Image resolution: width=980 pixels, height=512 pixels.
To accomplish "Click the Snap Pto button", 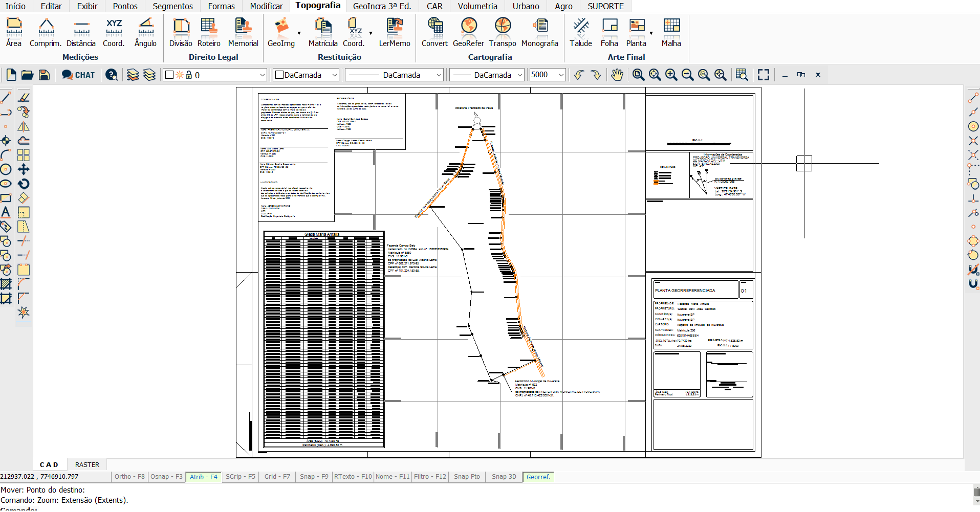I will coord(467,477).
